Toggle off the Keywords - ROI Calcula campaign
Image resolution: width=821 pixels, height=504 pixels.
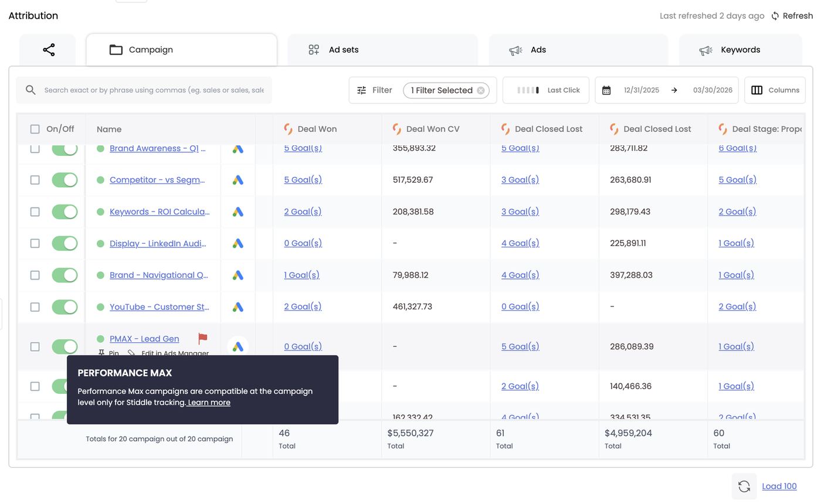pos(65,212)
